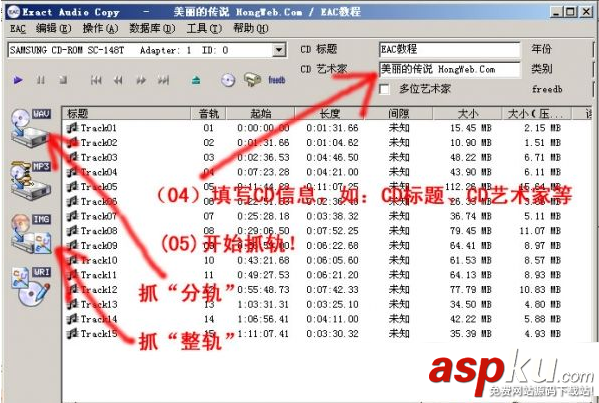This screenshot has height=403, width=599.
Task: Select Track10 row
Action: pos(327,261)
